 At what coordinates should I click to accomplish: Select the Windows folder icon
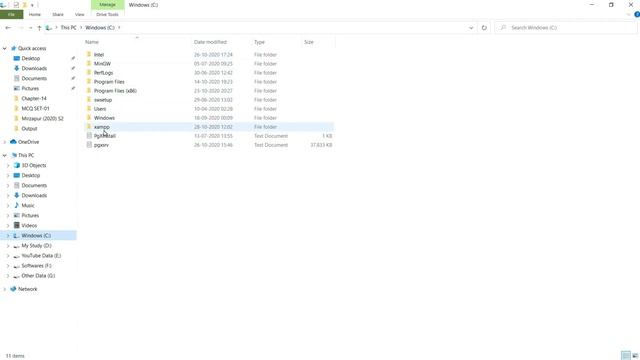(89, 118)
